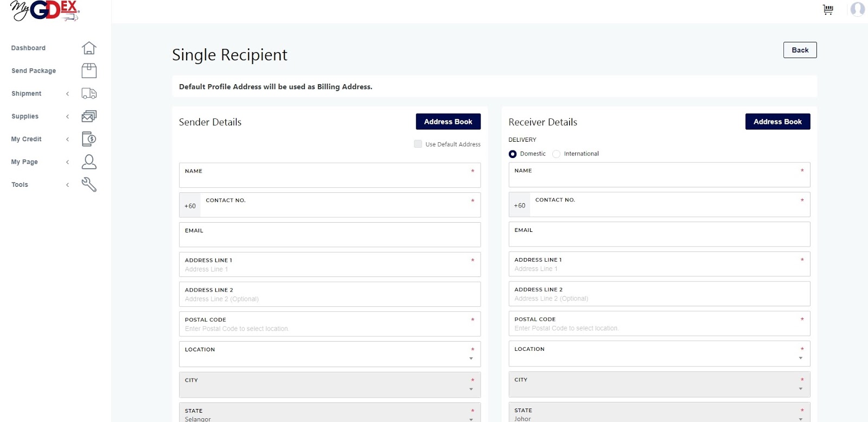
Task: Open the shopping cart icon
Action: [828, 10]
